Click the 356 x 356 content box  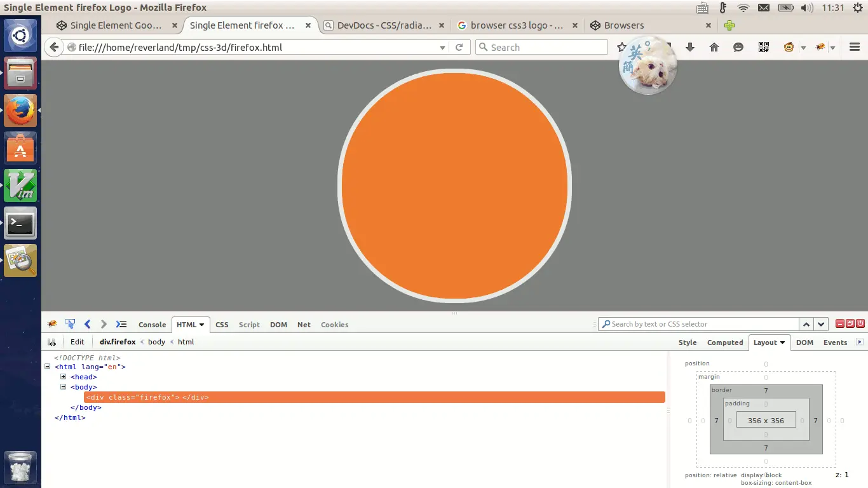pyautogui.click(x=766, y=420)
